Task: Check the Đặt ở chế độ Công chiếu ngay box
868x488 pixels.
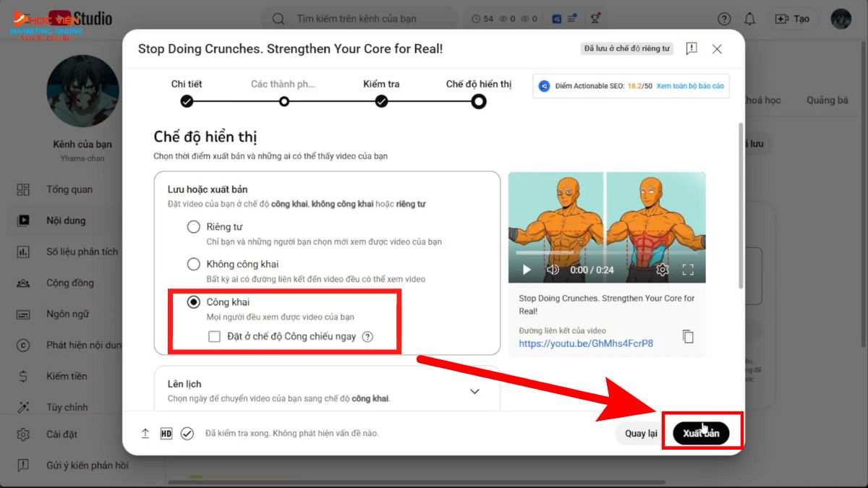Action: coord(213,336)
